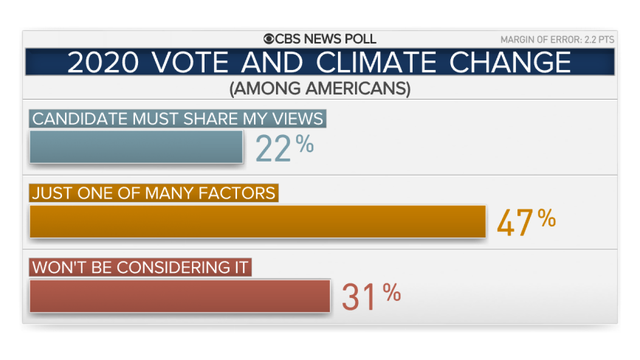This screenshot has width=640, height=360.
Task: Click the Candidate Must Share My Views label
Action: point(178,119)
